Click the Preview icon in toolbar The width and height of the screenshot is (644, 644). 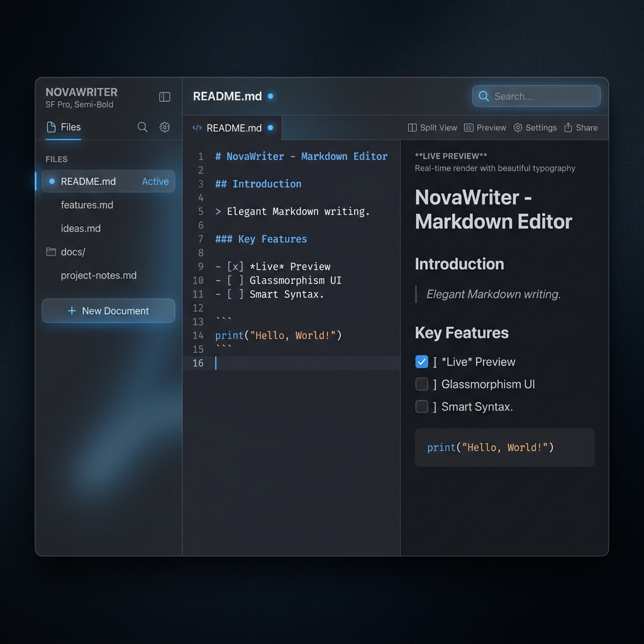point(469,128)
